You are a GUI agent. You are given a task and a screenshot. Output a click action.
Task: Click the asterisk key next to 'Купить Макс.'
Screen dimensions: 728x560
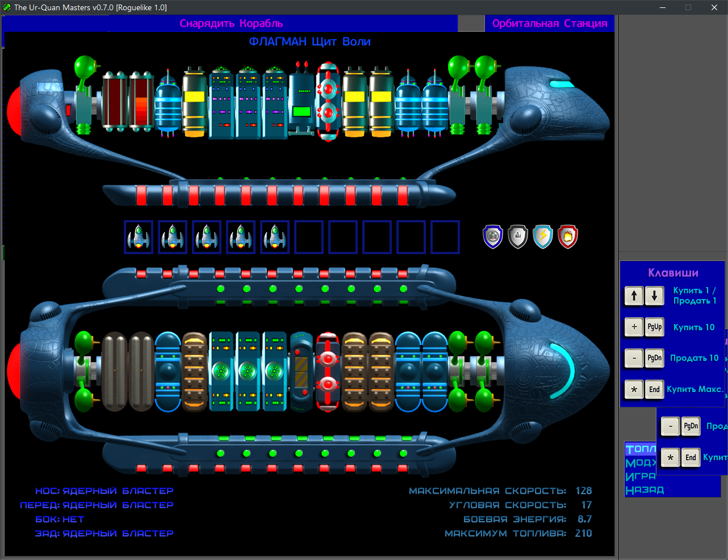634,389
